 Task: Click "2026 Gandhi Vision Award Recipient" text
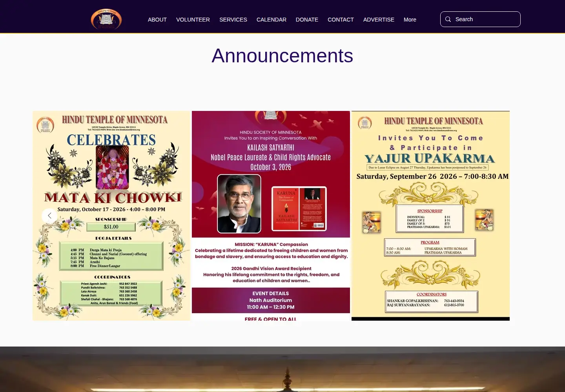tap(271, 269)
